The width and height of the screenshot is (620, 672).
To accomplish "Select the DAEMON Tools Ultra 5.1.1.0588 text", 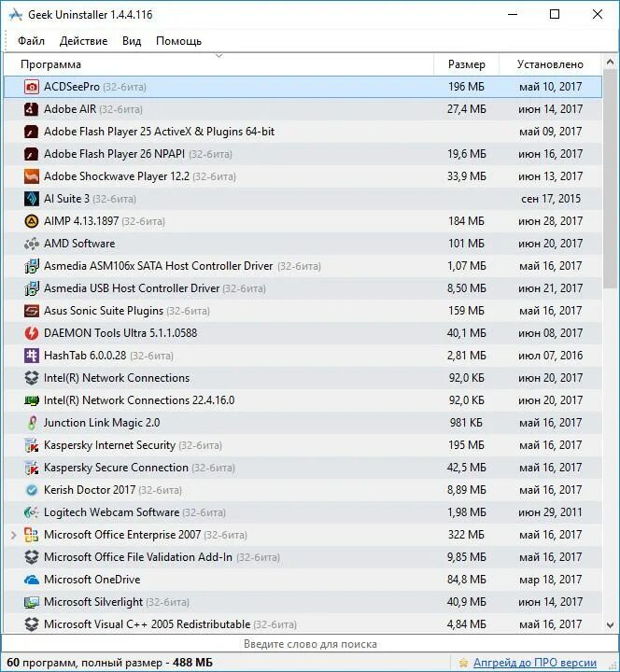I will 120,333.
